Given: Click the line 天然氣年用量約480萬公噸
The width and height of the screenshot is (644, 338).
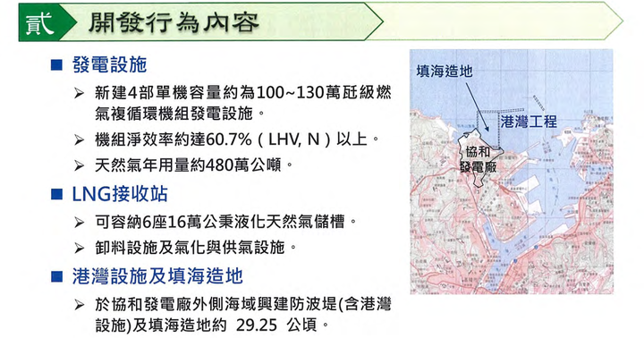Looking at the screenshot, I should coord(194,165).
